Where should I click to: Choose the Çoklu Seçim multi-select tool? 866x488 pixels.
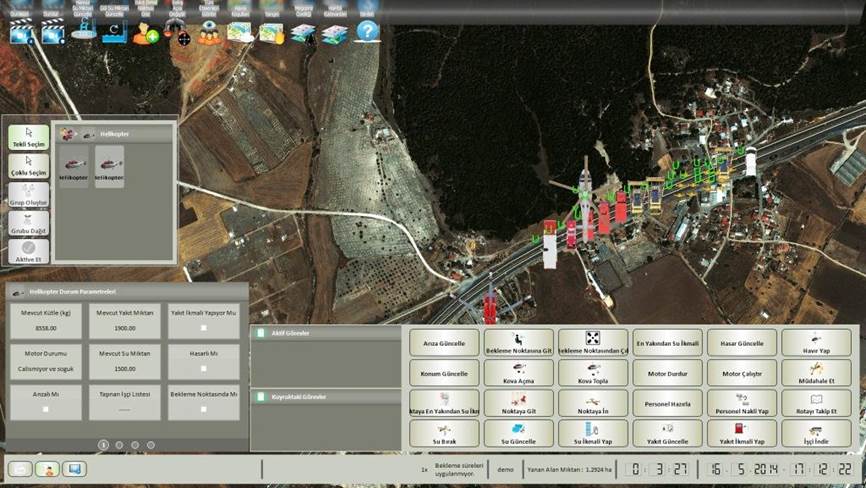click(x=29, y=165)
